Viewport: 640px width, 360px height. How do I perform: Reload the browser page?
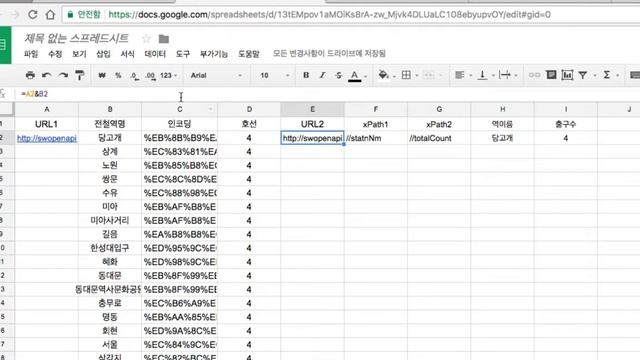pos(33,15)
